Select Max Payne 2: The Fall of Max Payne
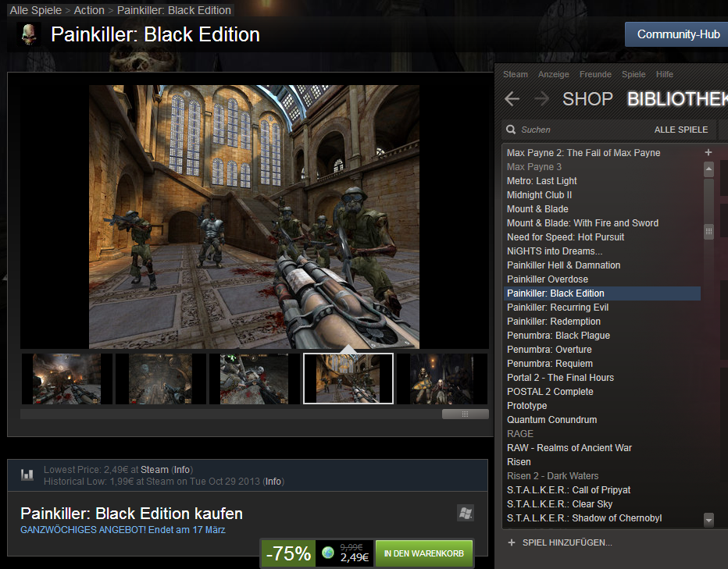The width and height of the screenshot is (728, 569). tap(583, 153)
